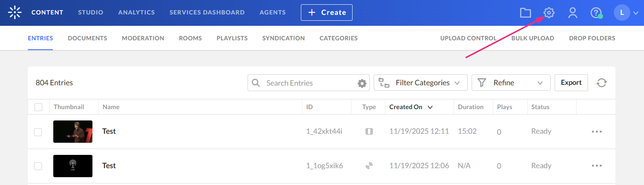The height and width of the screenshot is (185, 644).
Task: Open the user profile icon
Action: 573,13
